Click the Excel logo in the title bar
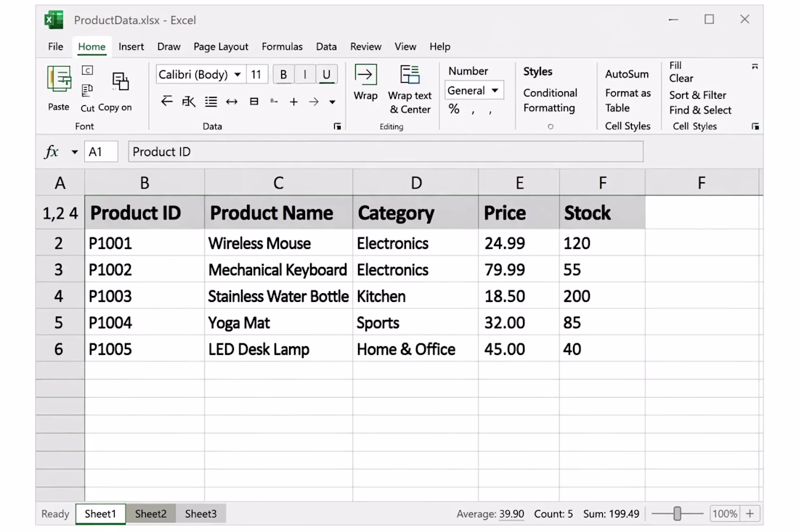 pos(54,20)
